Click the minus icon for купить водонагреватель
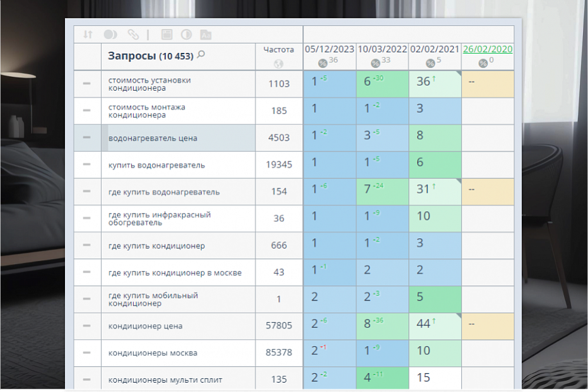Viewport: 588px width, 392px height. click(x=86, y=164)
